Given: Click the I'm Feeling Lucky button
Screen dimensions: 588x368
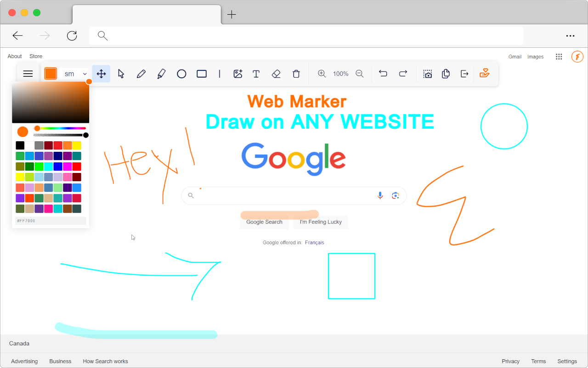Looking at the screenshot, I should 321,222.
